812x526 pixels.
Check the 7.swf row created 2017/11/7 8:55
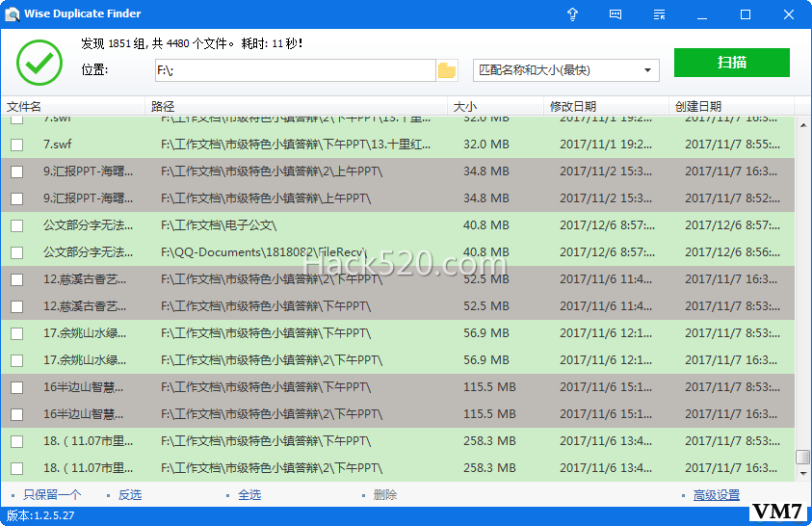click(17, 145)
